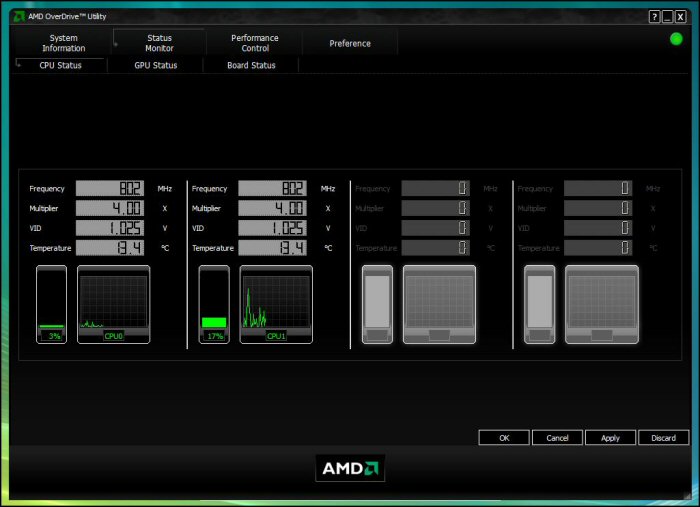
Task: Click the "AMD OverDrive™ Utility" title text
Action: pos(67,17)
